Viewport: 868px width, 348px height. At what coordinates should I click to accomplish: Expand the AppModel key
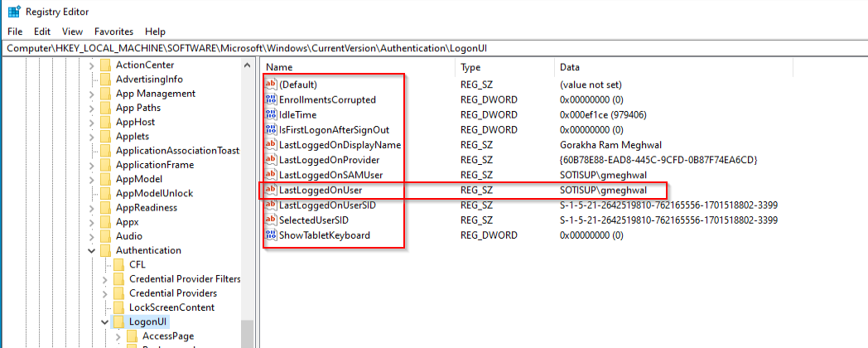(x=92, y=180)
